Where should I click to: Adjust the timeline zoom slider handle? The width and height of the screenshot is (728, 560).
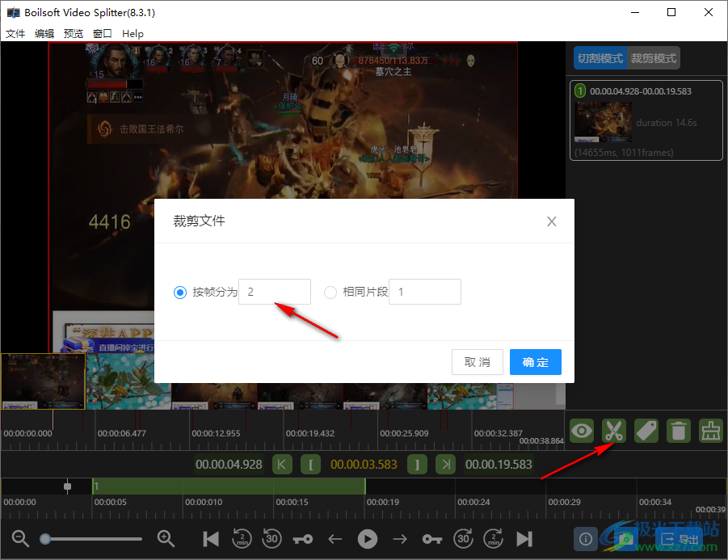[45, 539]
